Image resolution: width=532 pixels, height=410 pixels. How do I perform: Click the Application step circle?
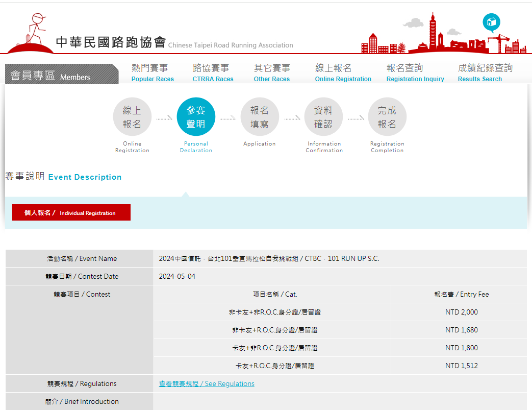click(x=260, y=117)
